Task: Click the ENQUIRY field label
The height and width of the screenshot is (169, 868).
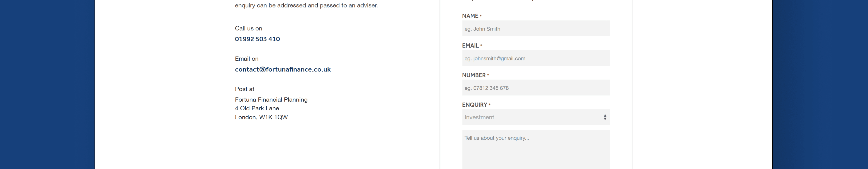Action: 474,105
